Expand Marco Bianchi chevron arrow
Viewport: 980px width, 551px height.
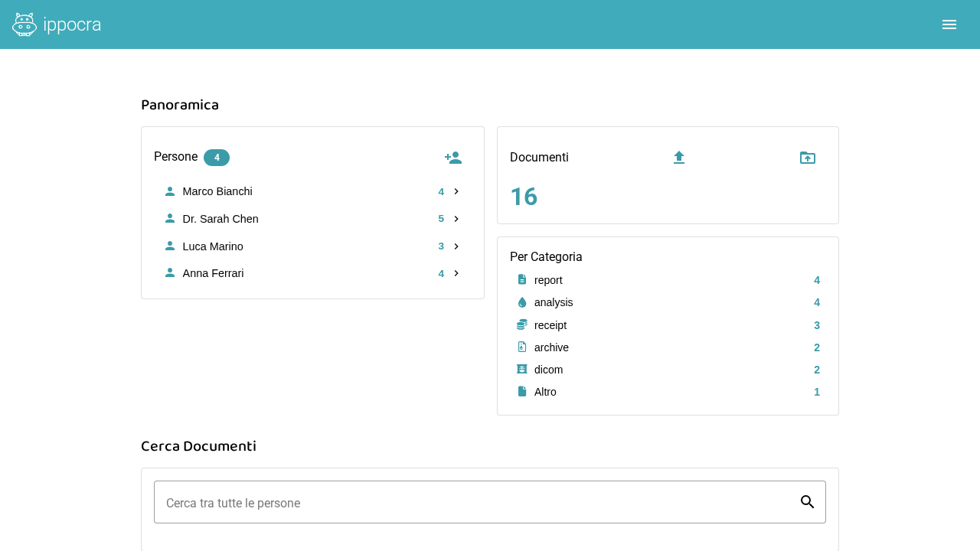tap(456, 191)
